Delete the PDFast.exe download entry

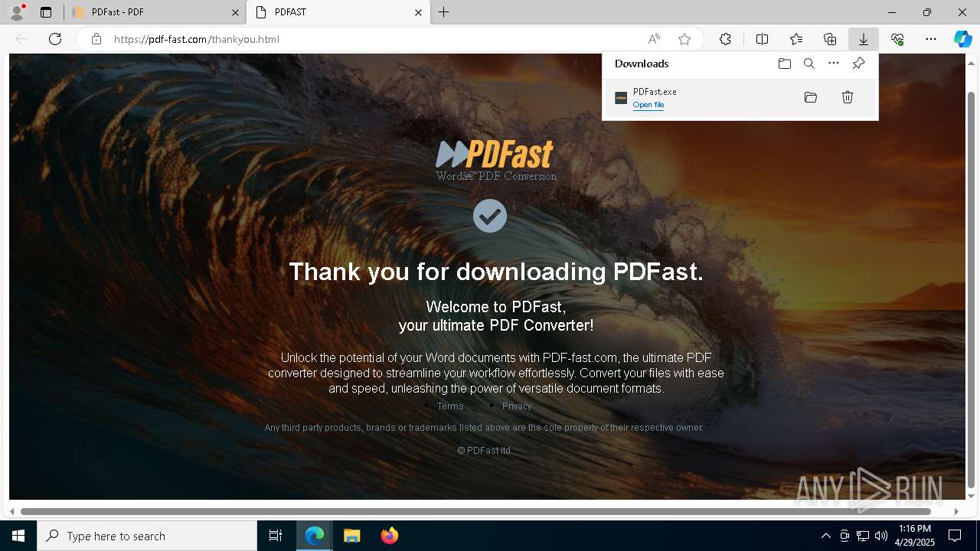tap(848, 97)
